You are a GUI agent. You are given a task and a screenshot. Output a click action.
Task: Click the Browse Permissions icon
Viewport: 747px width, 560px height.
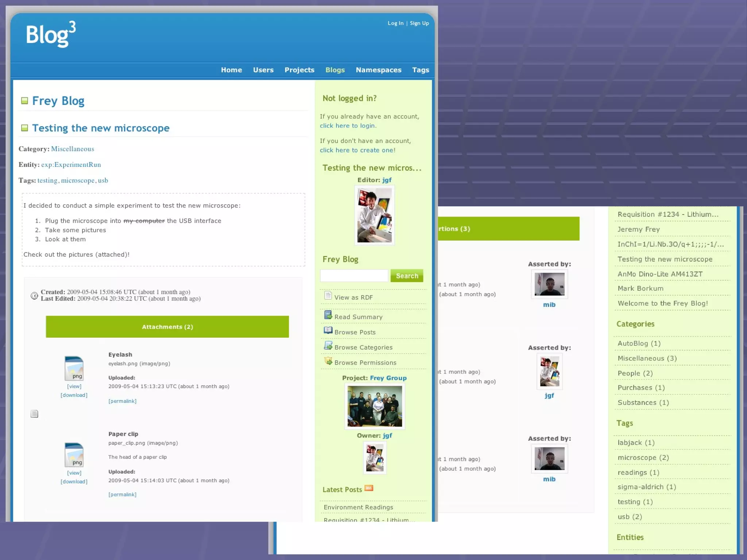328,361
